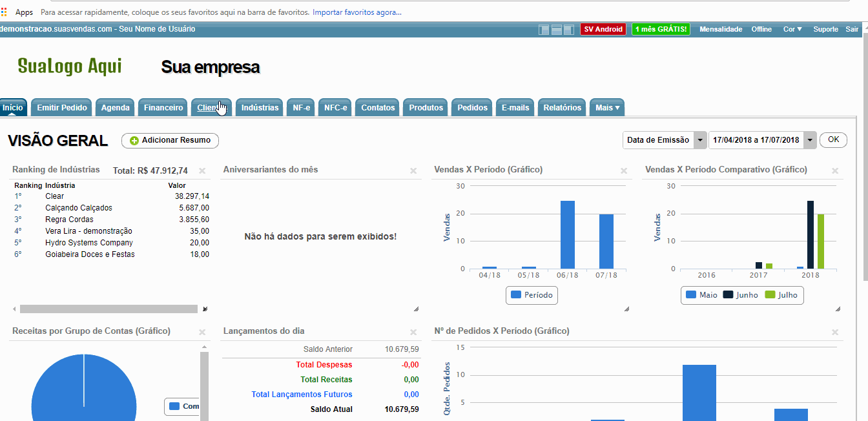
Task: Open the NFC-e tab
Action: [336, 108]
